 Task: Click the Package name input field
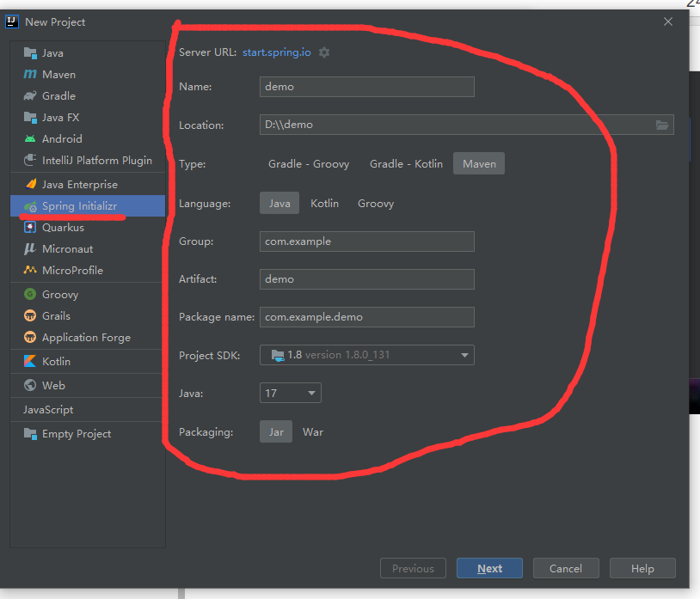(x=367, y=317)
